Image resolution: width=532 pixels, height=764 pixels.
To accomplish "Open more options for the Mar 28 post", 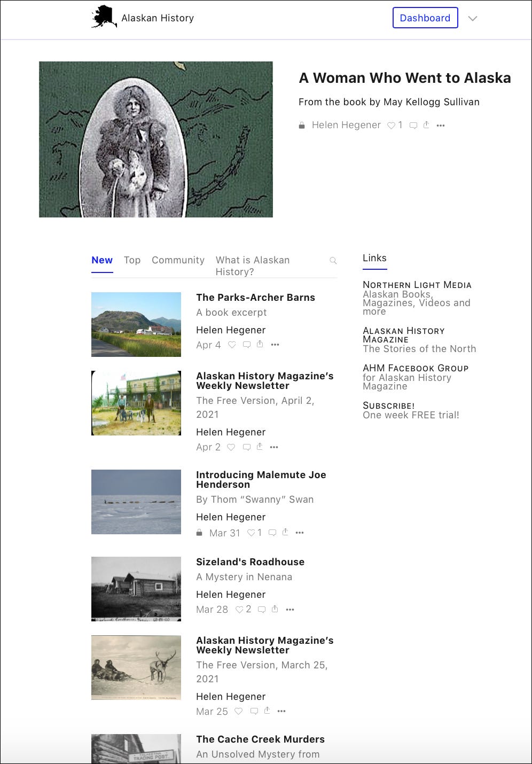I will [290, 610].
